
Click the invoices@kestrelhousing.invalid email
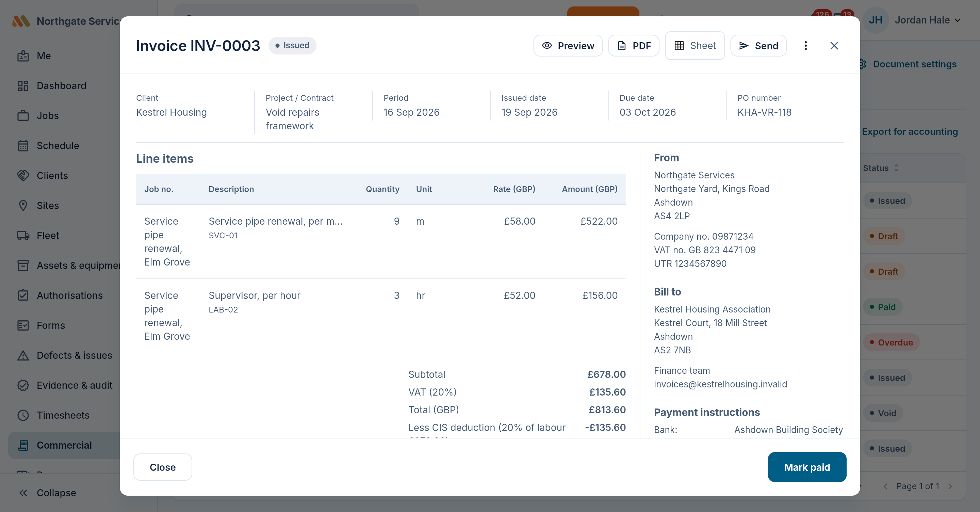(720, 384)
